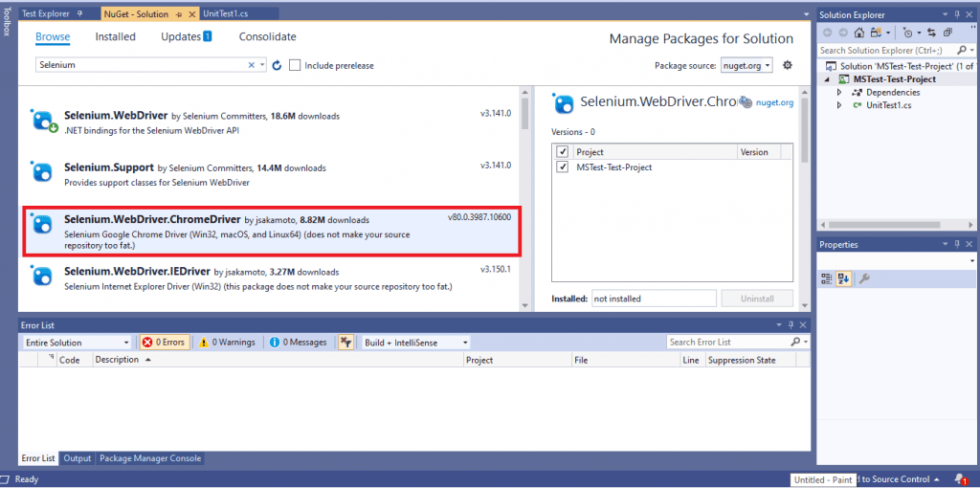The width and height of the screenshot is (980, 488).
Task: Select Selenium.WebDriver.ChromeDriver package row
Action: [271, 233]
